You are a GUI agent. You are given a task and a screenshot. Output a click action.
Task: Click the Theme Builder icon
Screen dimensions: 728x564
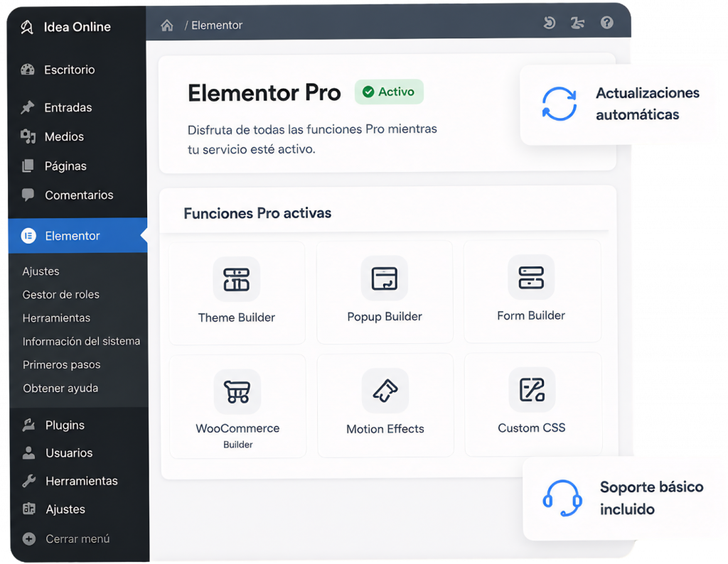tap(236, 279)
